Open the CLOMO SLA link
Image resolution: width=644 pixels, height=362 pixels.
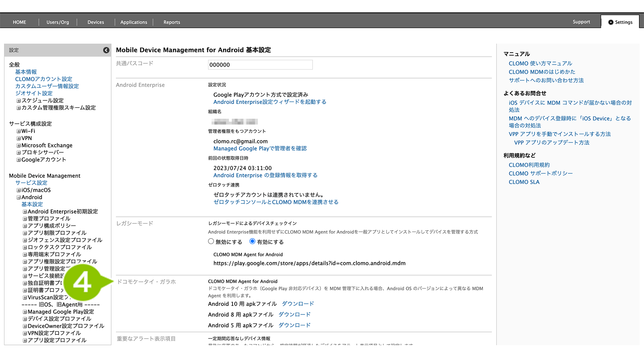pos(524,182)
